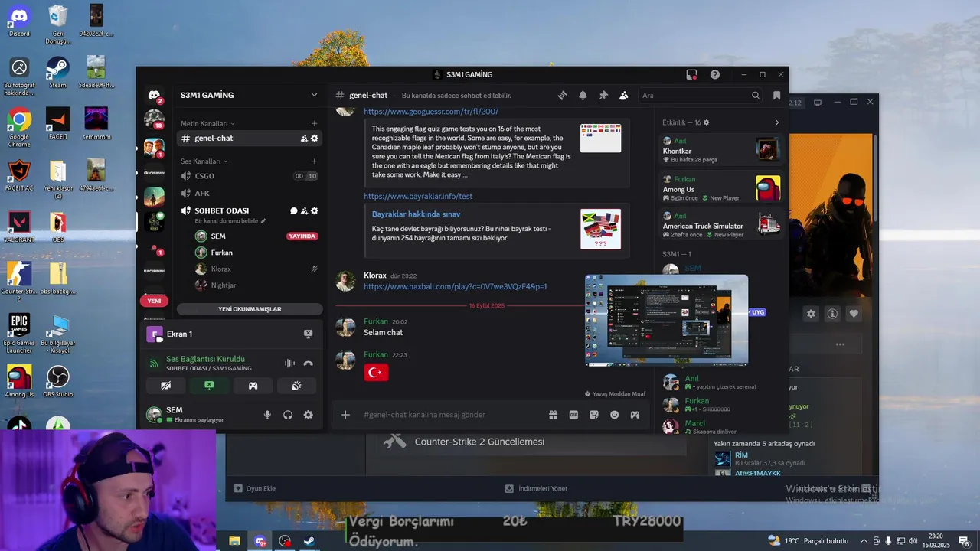The image size is (980, 551).
Task: Open the stream preview thumbnail
Action: [667, 320]
